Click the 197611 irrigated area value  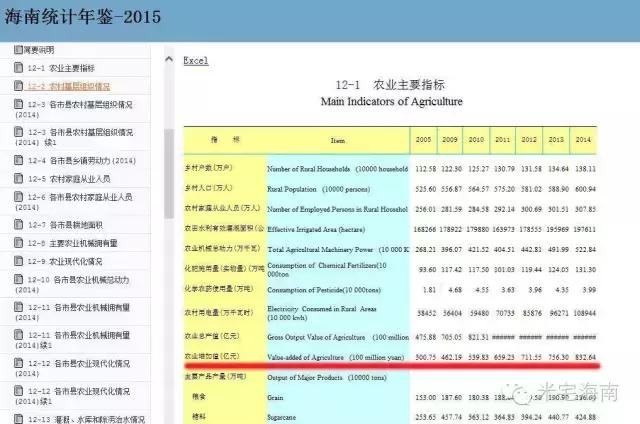[x=584, y=229]
